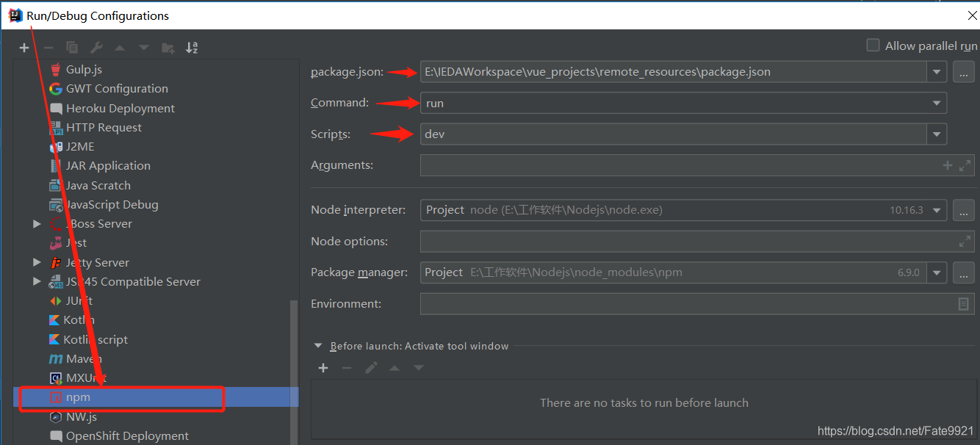Click plus icon in Arguments field
980x445 pixels.
[948, 166]
